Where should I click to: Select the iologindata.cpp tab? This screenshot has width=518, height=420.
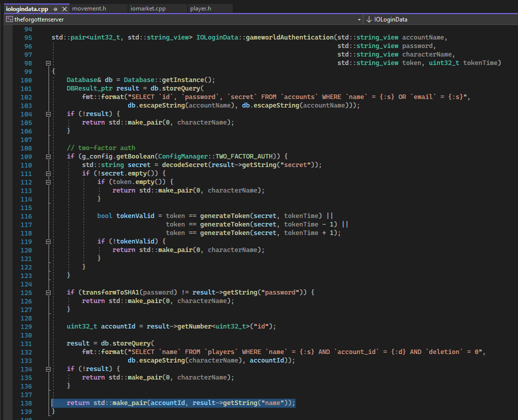[x=27, y=9]
